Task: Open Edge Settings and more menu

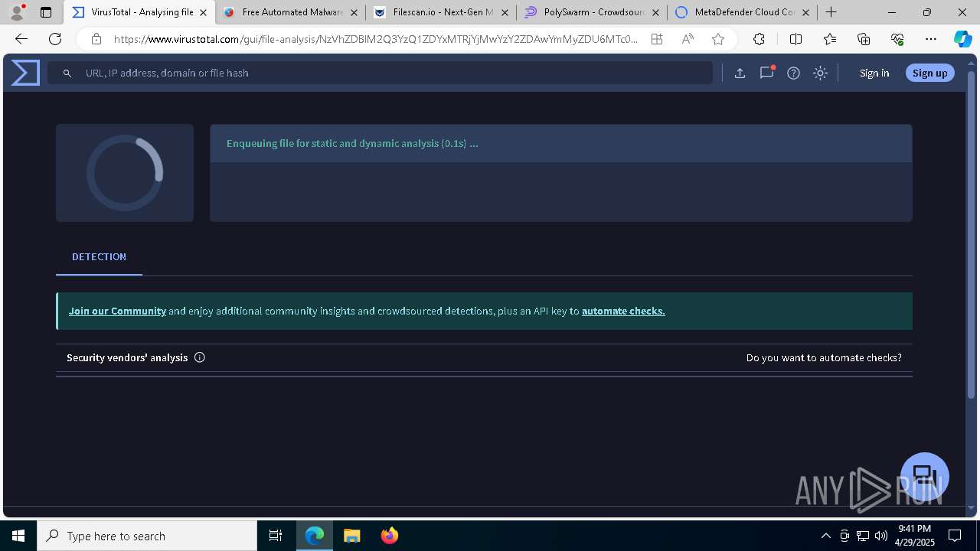Action: pos(931,39)
